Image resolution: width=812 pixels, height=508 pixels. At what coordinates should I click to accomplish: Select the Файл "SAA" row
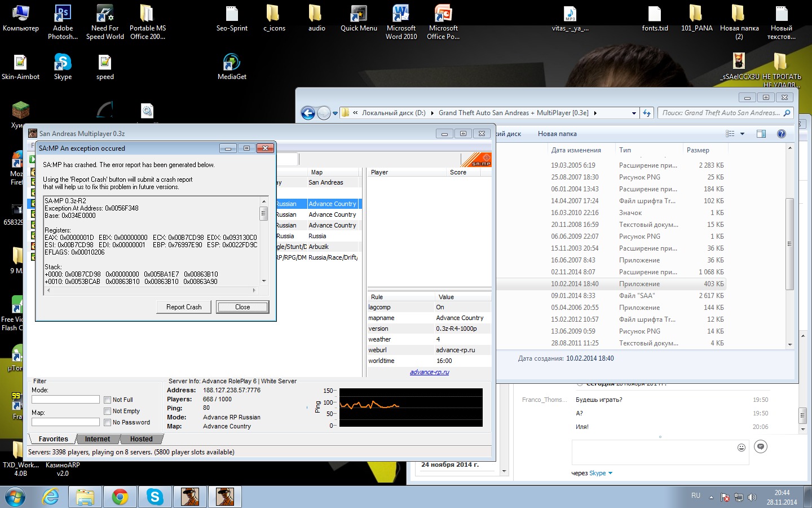coord(612,296)
